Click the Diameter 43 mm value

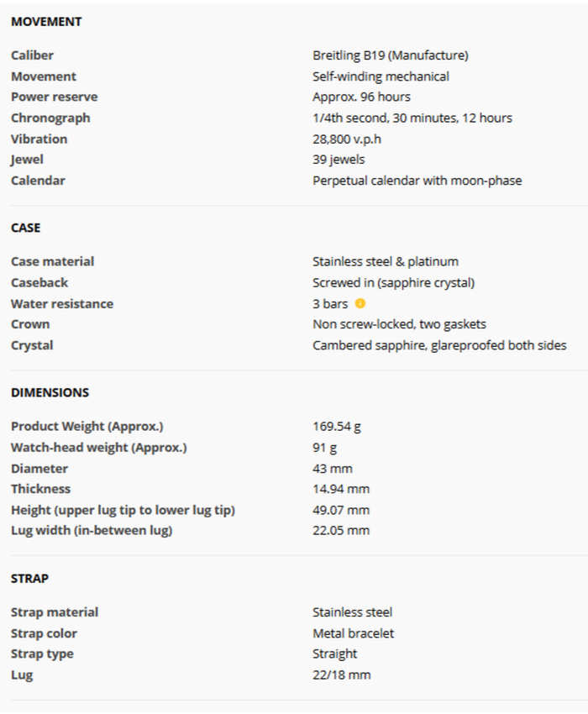point(332,468)
